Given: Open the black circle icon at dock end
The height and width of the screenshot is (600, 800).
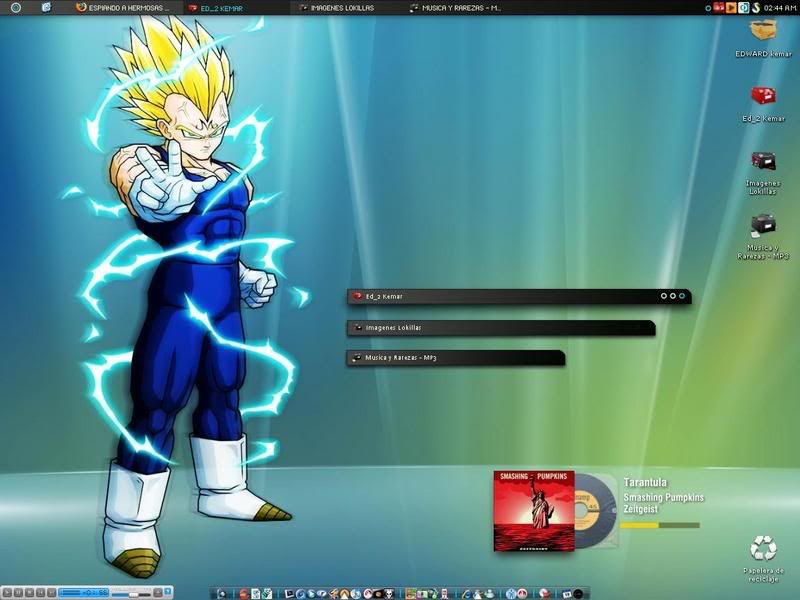Looking at the screenshot, I should (x=578, y=594).
